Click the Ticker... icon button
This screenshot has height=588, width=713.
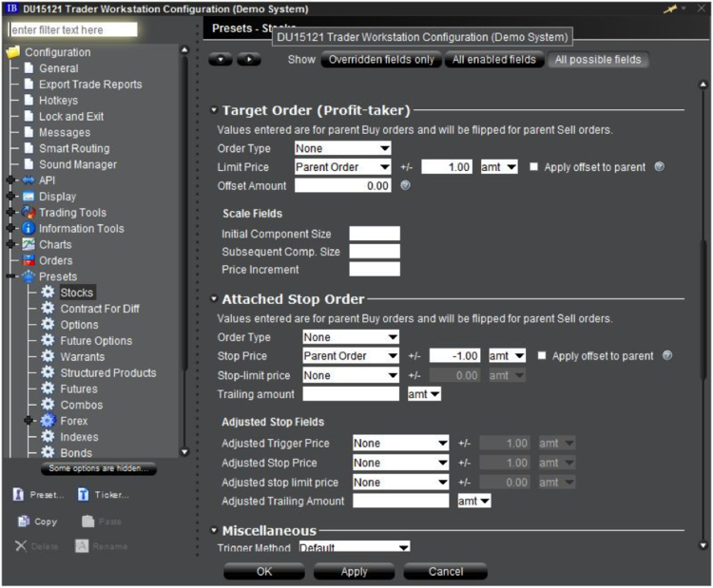84,494
